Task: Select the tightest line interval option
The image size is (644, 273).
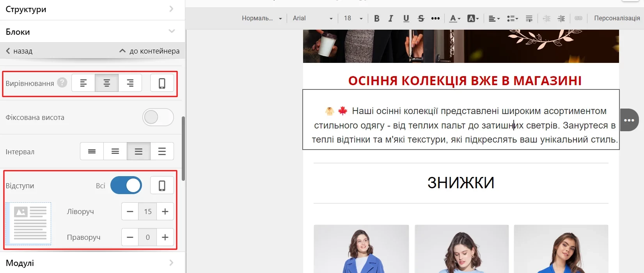Action: click(92, 151)
